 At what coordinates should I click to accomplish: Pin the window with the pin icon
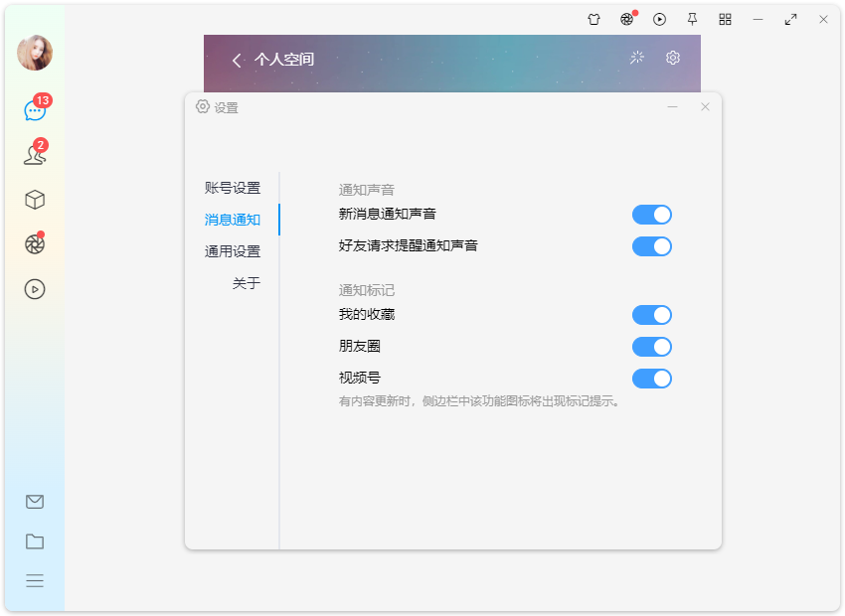[693, 20]
